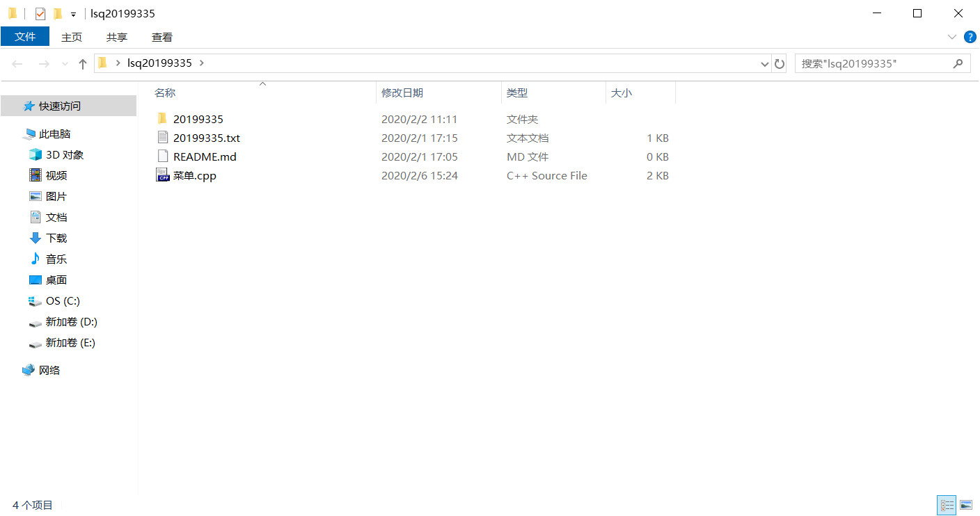Go forward with the right arrow button
The height and width of the screenshot is (516, 980).
[44, 63]
